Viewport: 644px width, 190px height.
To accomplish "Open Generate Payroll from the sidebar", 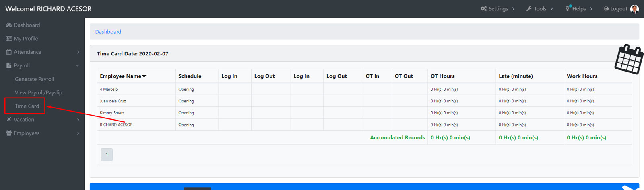I will [x=34, y=79].
